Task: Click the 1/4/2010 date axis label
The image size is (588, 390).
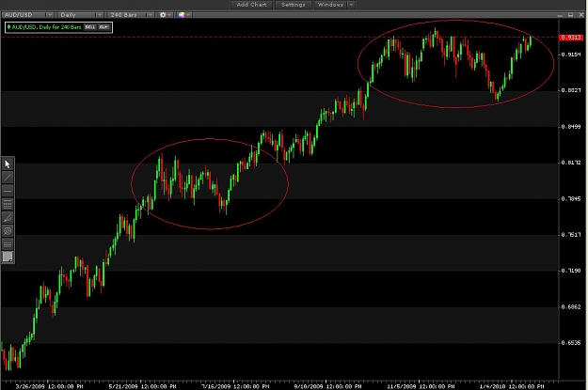Action: (x=512, y=386)
